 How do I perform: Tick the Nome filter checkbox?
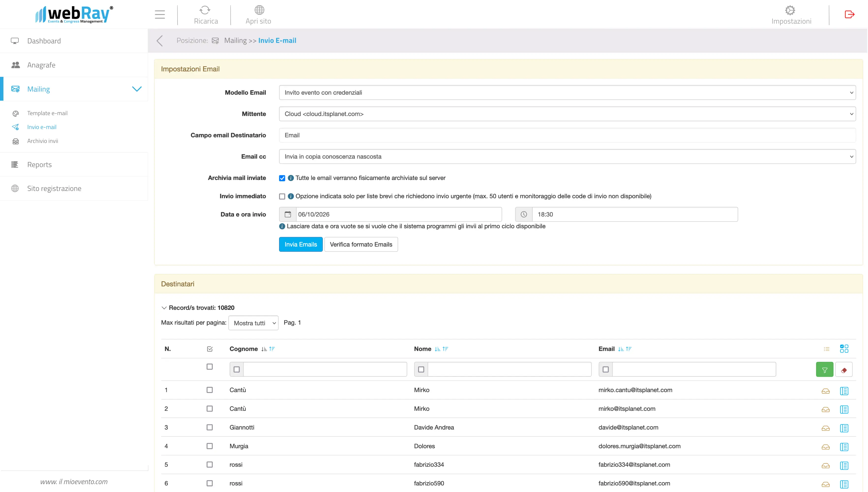pos(421,369)
